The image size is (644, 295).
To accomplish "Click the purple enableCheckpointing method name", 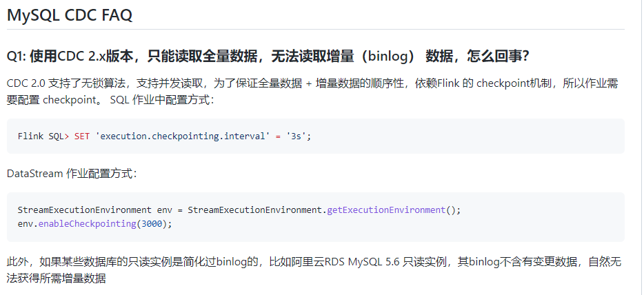I will pyautogui.click(x=87, y=224).
